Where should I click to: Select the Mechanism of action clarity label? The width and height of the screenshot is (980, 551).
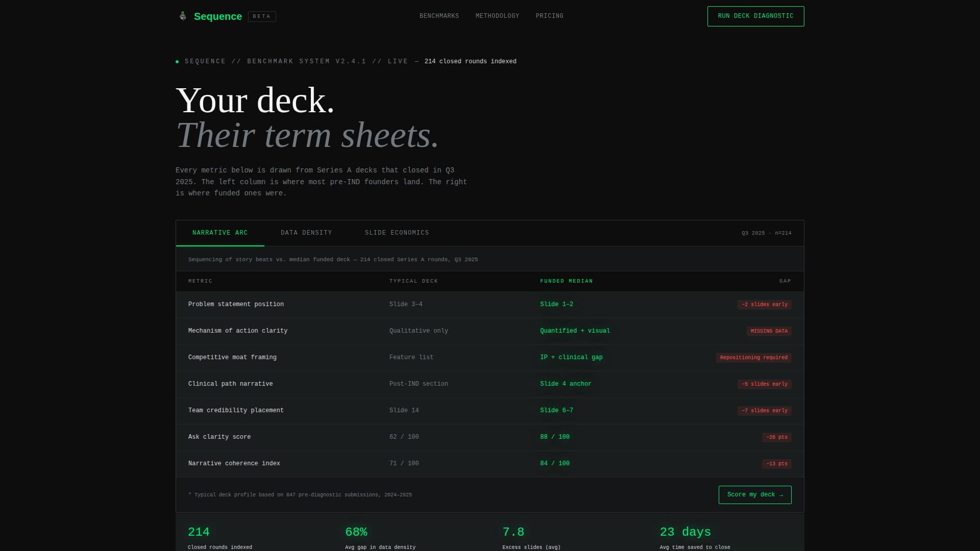pyautogui.click(x=238, y=331)
